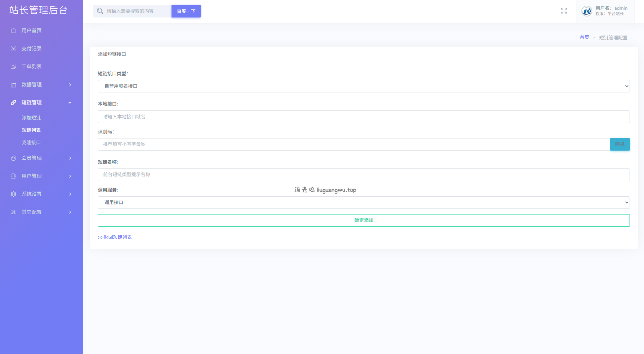Expand the 其它配置 submenu chevron
Screen dimensions: 644x354
click(x=70, y=212)
